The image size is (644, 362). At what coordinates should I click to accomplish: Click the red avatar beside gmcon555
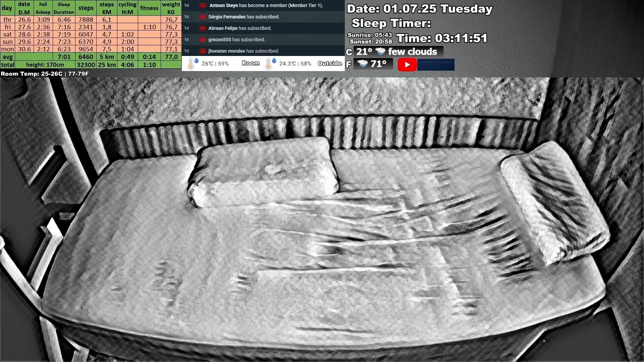pos(203,40)
